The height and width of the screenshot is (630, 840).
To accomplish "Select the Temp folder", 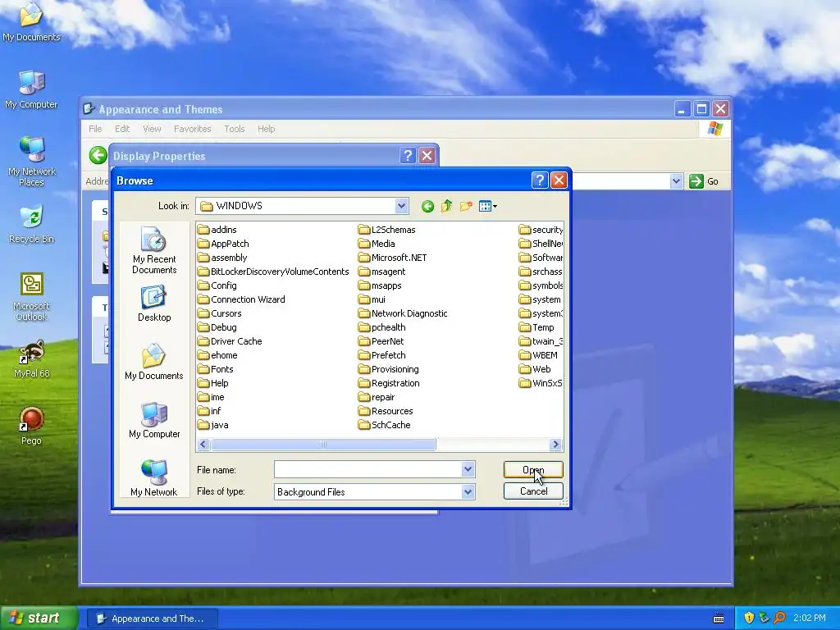I will coord(536,326).
